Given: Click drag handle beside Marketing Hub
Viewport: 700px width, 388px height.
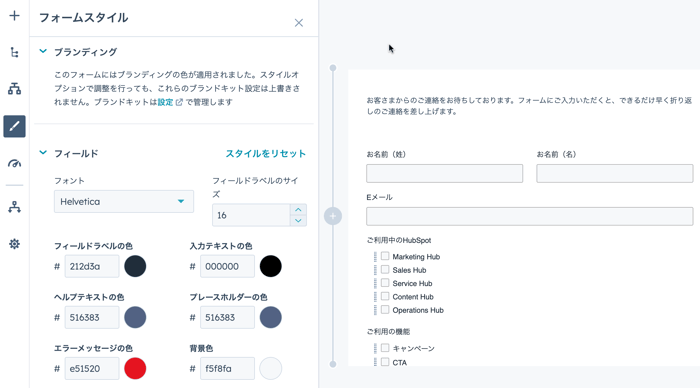Looking at the screenshot, I should click(375, 257).
